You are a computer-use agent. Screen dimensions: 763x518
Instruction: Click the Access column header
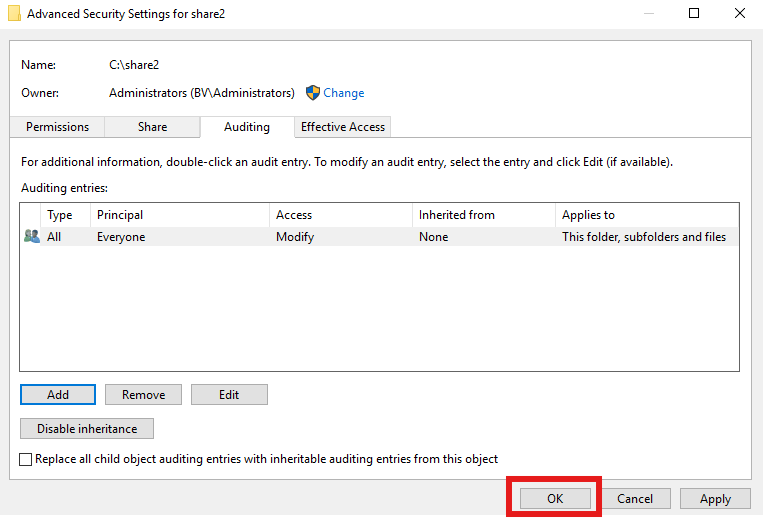pos(294,215)
